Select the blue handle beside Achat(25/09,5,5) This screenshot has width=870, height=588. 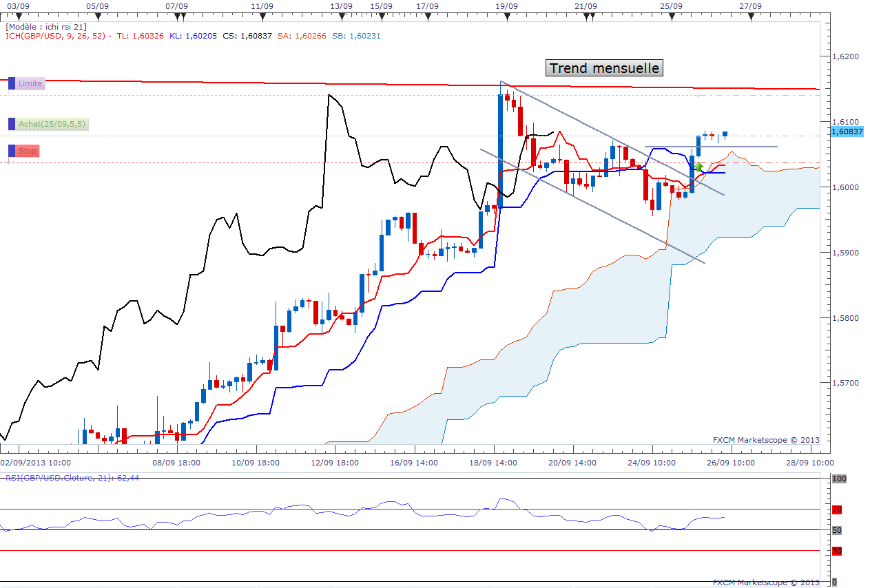(x=12, y=124)
